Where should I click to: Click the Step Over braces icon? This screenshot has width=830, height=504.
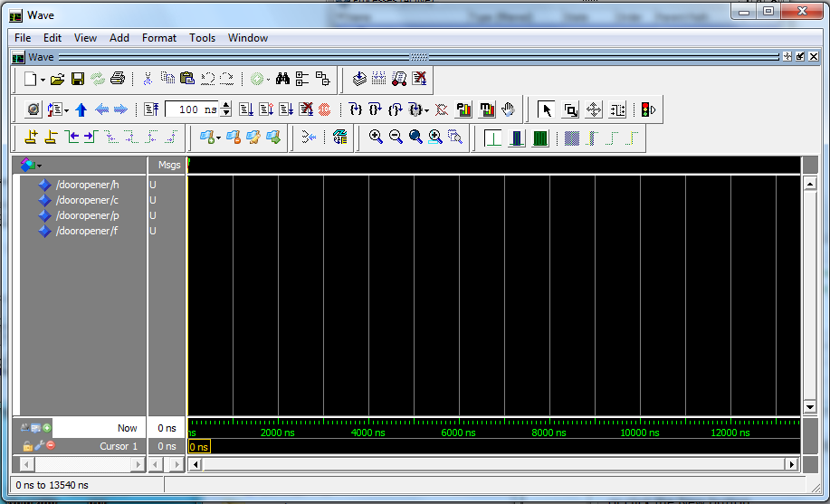376,109
